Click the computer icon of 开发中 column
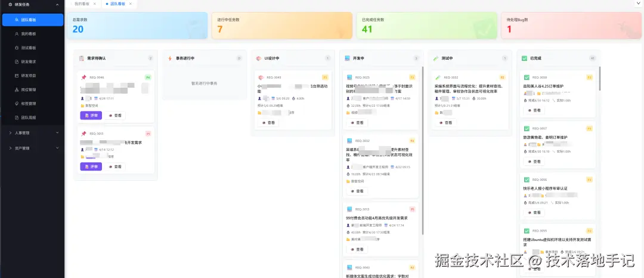Image resolution: width=644 pixels, height=278 pixels. pyautogui.click(x=347, y=58)
